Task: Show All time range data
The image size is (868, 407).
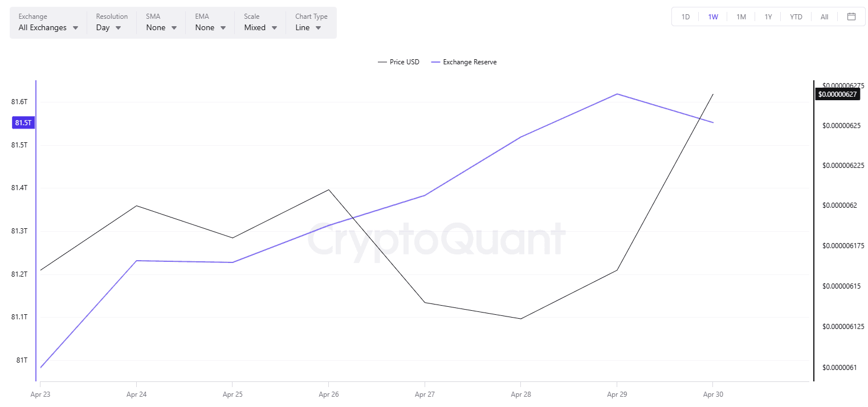Action: click(824, 17)
